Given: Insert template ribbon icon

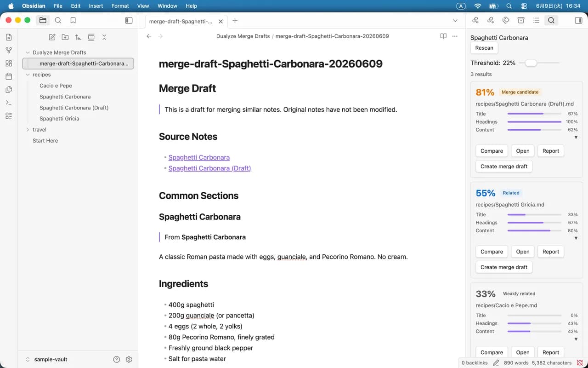Looking at the screenshot, I should 9,90.
